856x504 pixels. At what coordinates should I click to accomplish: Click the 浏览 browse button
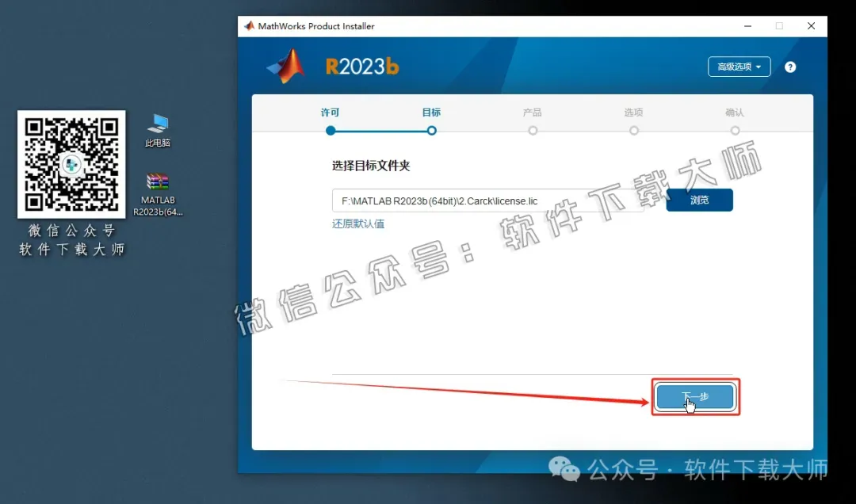[699, 200]
